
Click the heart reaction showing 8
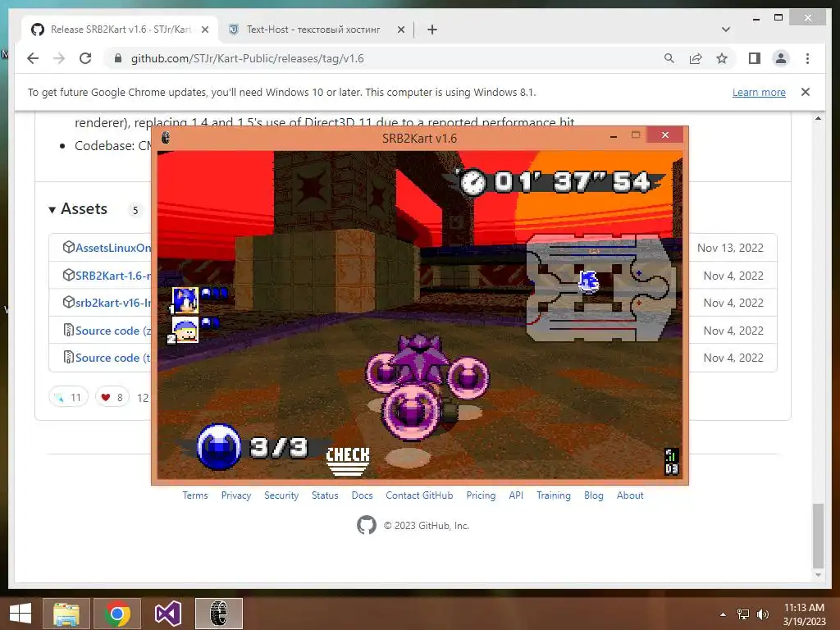click(112, 397)
